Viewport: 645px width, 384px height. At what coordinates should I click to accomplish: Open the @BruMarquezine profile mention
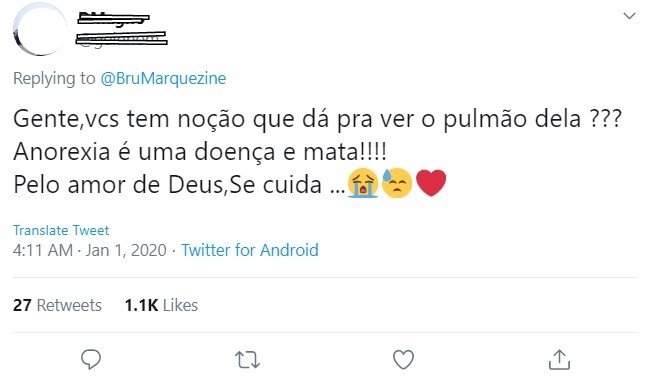coord(163,78)
